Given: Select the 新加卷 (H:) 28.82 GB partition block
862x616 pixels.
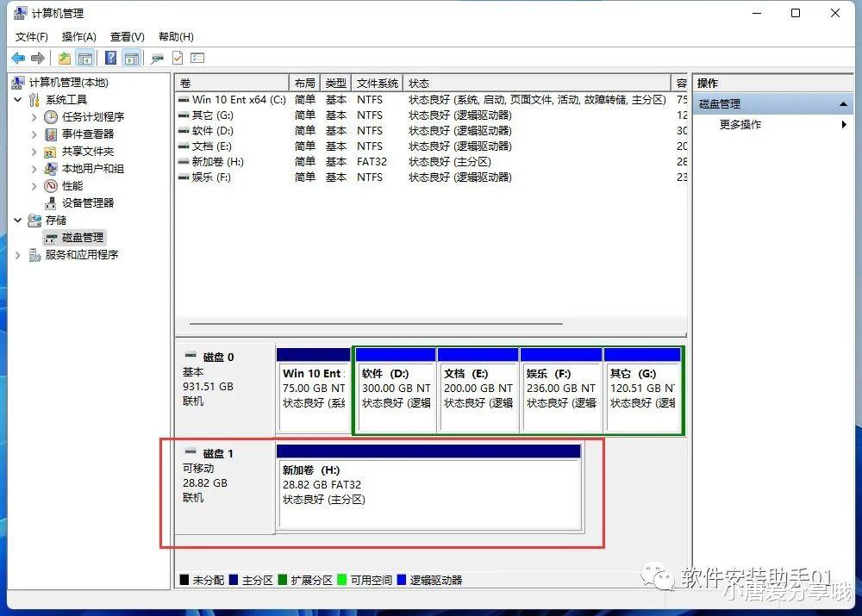Looking at the screenshot, I should (429, 488).
